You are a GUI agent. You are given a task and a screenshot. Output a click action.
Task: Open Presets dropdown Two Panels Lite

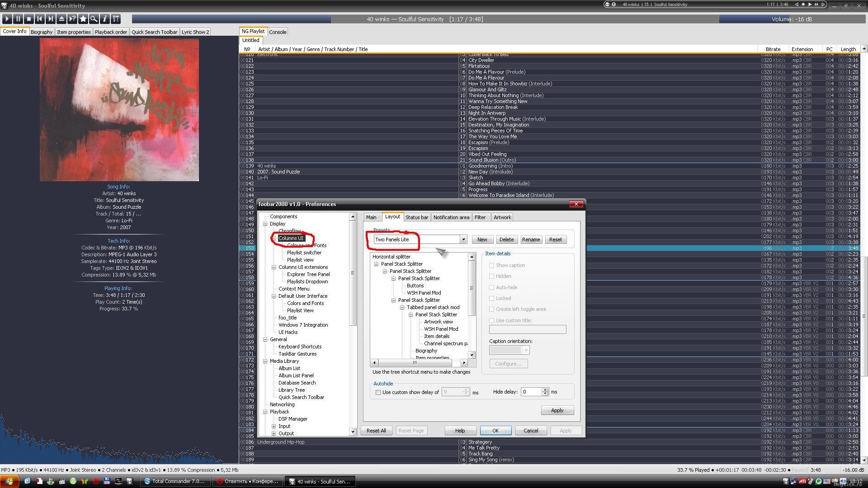(x=463, y=239)
